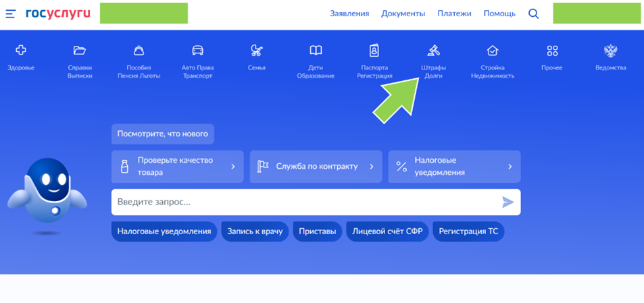The height and width of the screenshot is (303, 644).
Task: Open the Семья category icon
Action: click(x=256, y=51)
